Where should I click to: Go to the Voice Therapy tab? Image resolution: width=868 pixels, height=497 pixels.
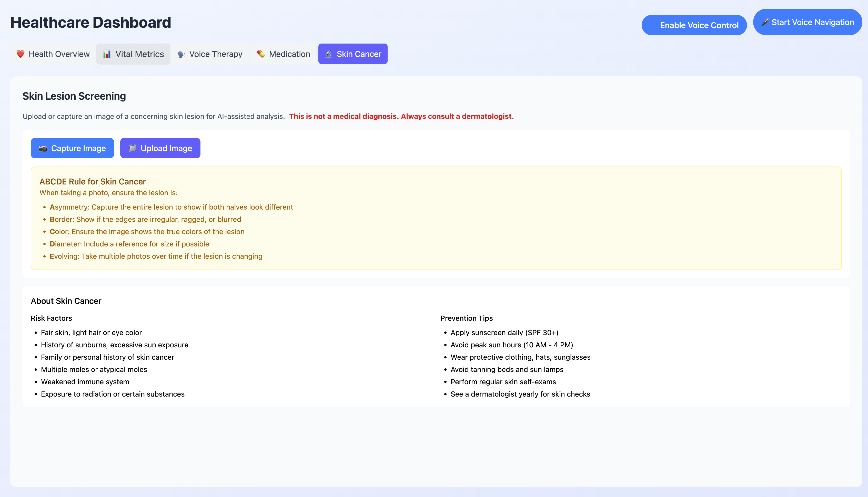click(x=216, y=54)
